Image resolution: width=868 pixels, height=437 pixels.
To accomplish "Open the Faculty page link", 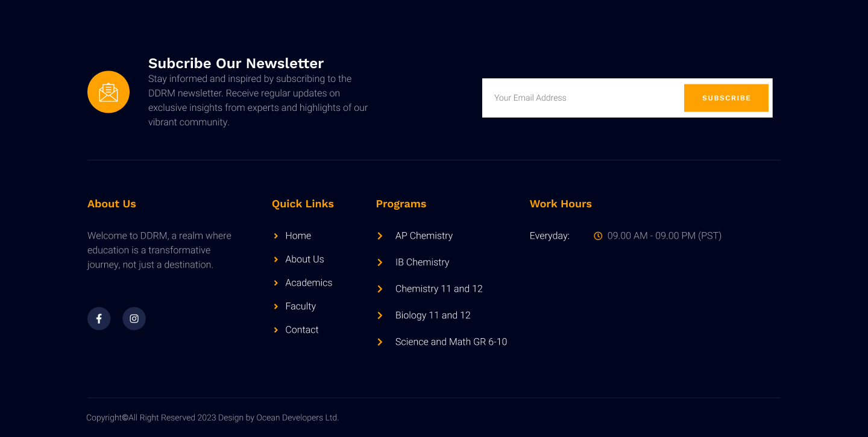I will [x=300, y=306].
